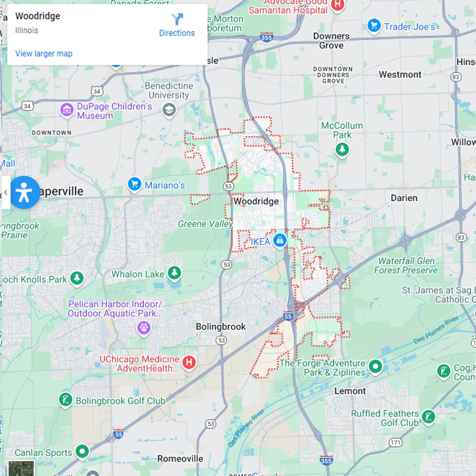Select Pelican Harbor Aquatic Park pin
Viewport: 476px width, 476px height.
click(144, 327)
